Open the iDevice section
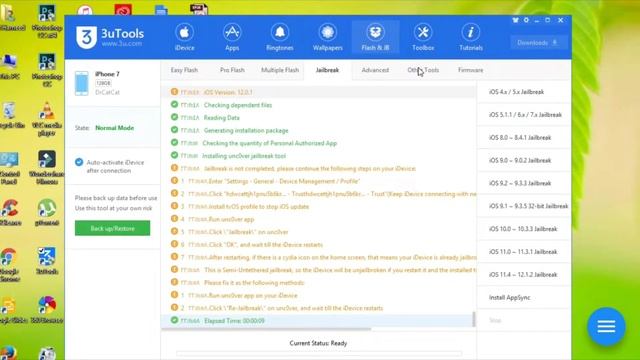Screen dimensions: 640x360 coord(184,38)
